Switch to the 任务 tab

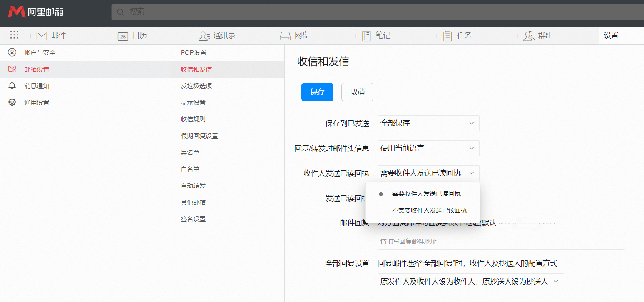464,35
